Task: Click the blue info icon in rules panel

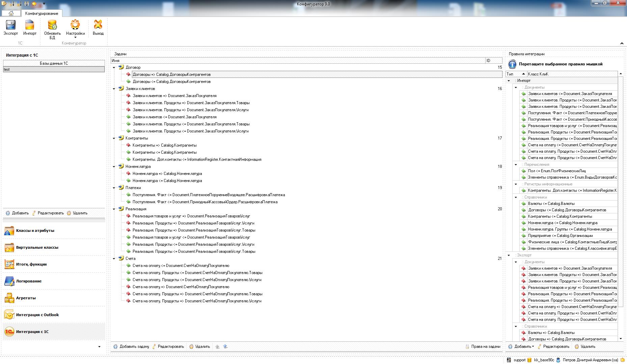Action: pyautogui.click(x=512, y=64)
